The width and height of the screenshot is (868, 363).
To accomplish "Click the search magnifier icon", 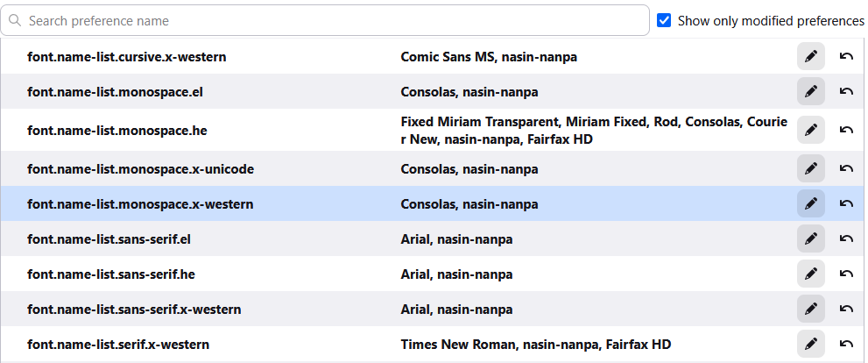I will pos(15,20).
